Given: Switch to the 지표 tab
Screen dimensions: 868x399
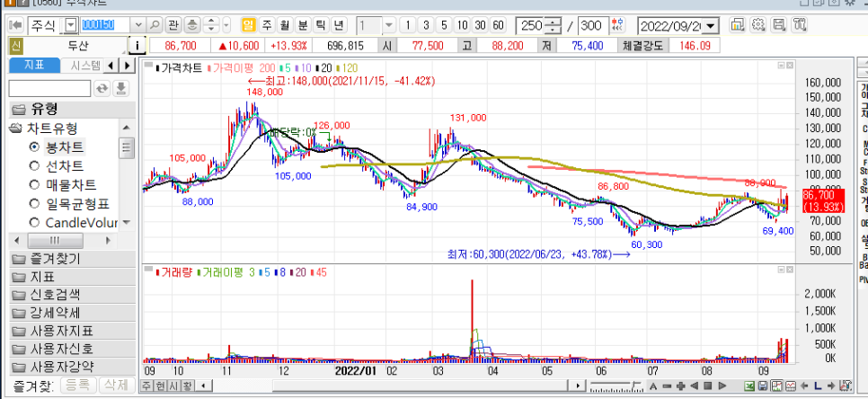Looking at the screenshot, I should pyautogui.click(x=34, y=66).
